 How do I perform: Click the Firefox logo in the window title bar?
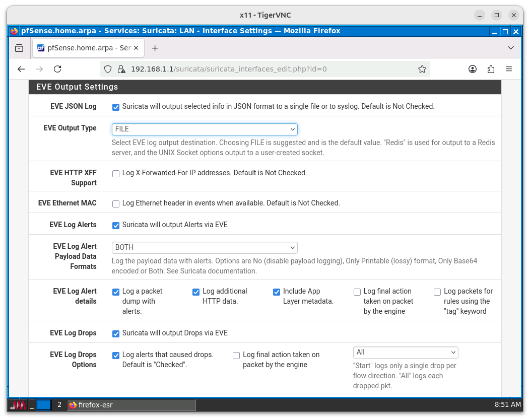point(14,31)
